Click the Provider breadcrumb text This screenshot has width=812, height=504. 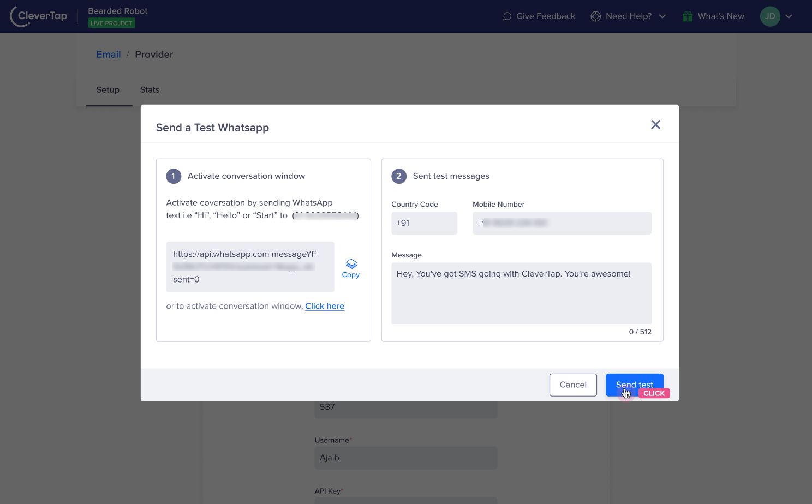(x=154, y=55)
